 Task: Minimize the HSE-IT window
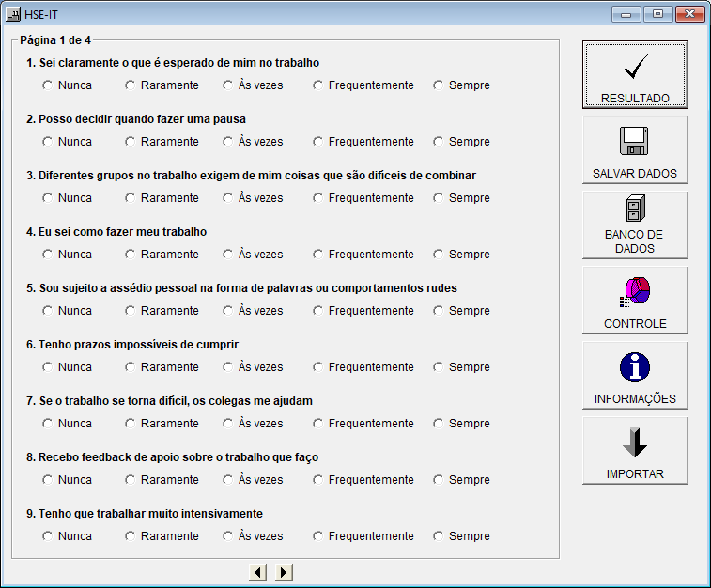(x=626, y=14)
